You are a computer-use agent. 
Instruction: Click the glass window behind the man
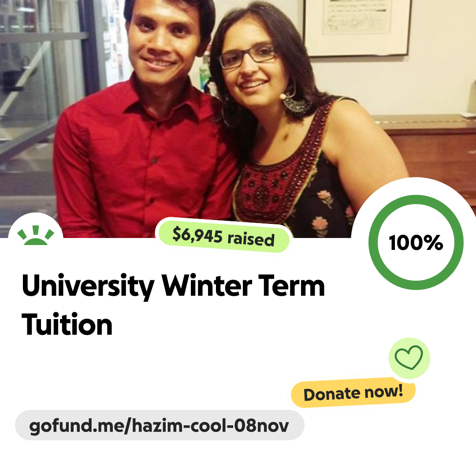coord(40,91)
